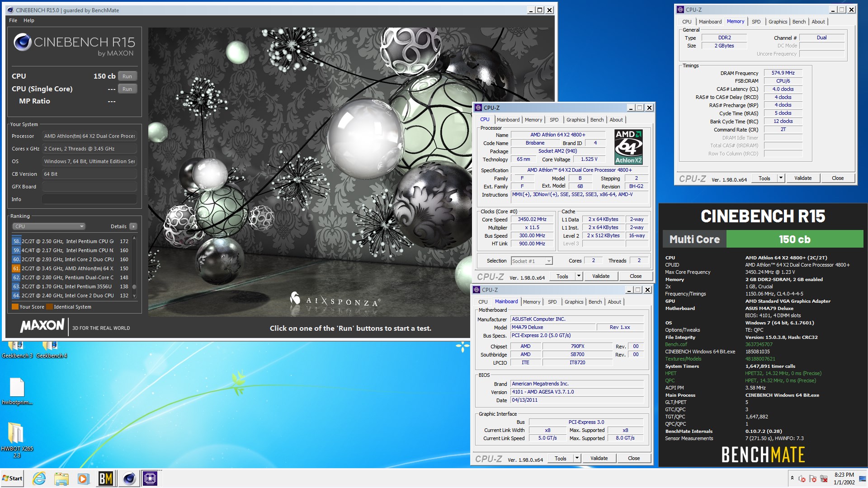The width and height of the screenshot is (868, 488).
Task: Expand Tools dropdown arrow in CPU window
Action: pyautogui.click(x=579, y=276)
